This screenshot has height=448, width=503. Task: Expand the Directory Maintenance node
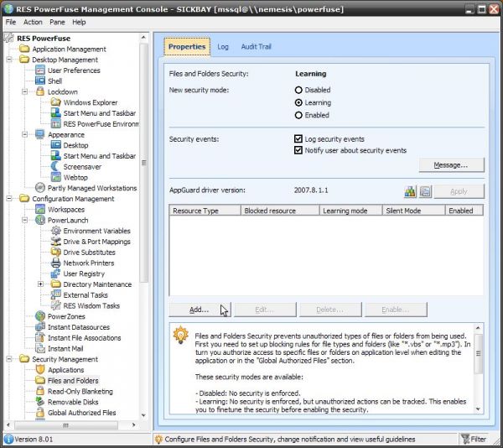pos(40,284)
